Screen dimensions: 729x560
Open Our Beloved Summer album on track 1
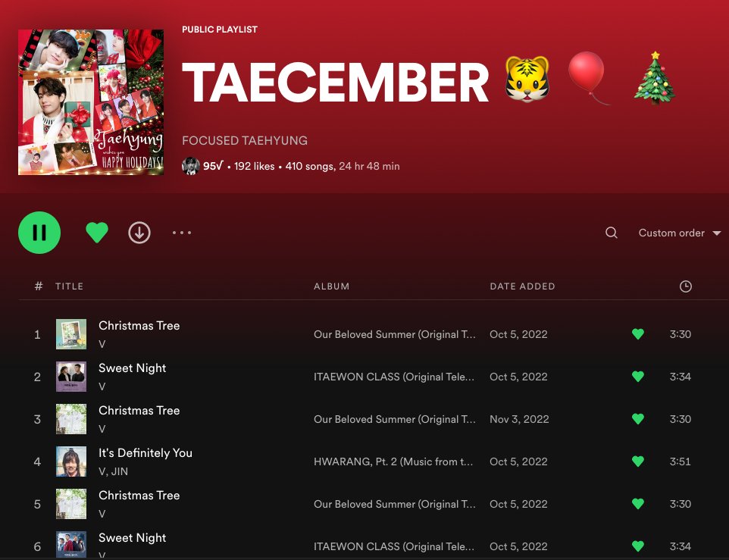395,334
